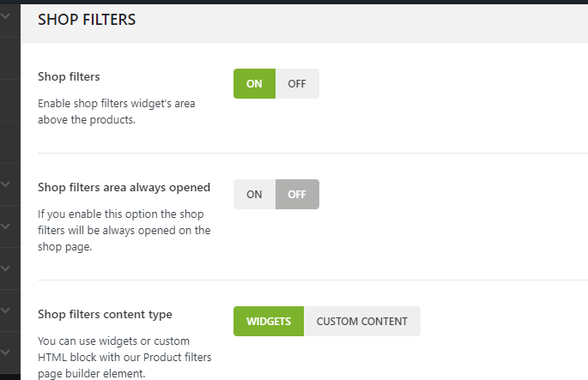Image resolution: width=588 pixels, height=380 pixels.
Task: Click "You can use widgets or custom" description
Action: (x=113, y=341)
